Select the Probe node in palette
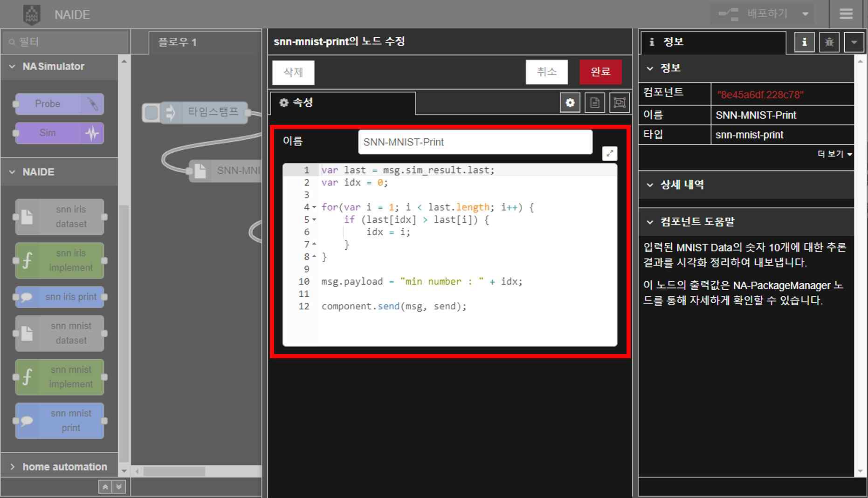868x498 pixels. (x=59, y=104)
